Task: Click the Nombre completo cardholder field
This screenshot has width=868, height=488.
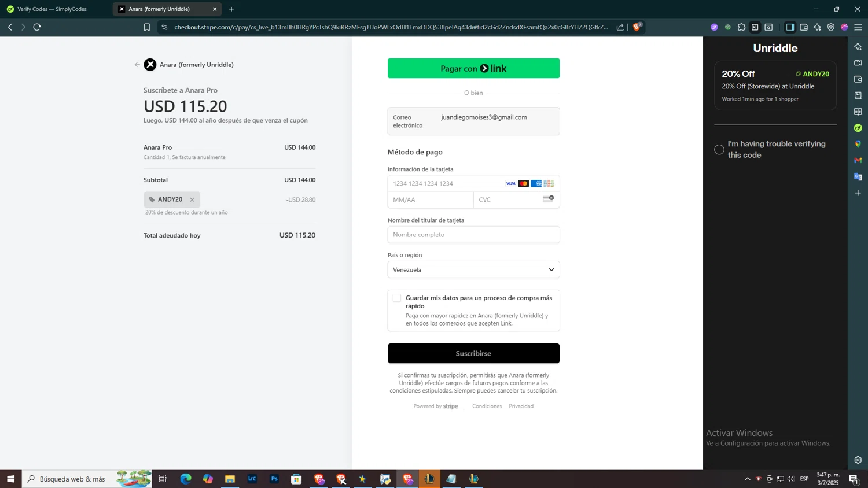Action: point(473,235)
